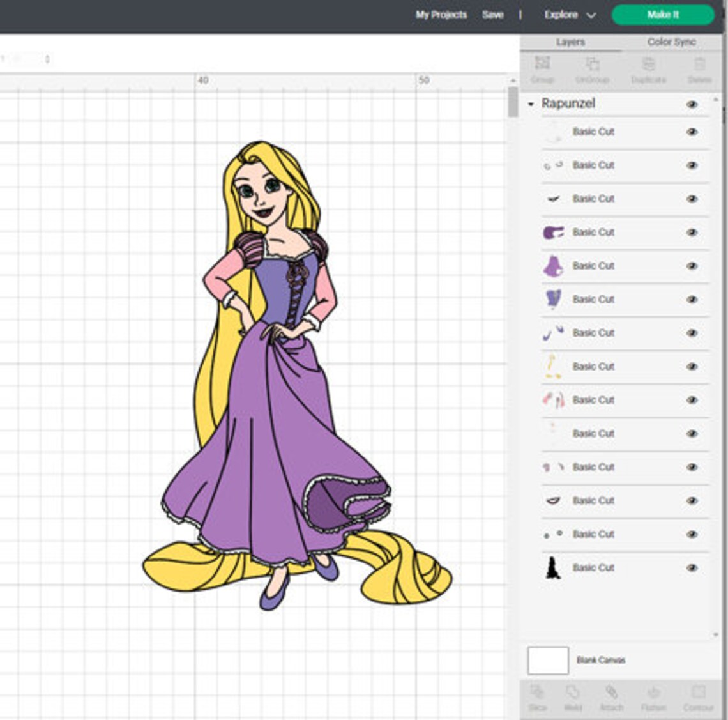The image size is (728, 720).
Task: Hide the black silhouette Basic Cut layer
Action: pos(692,567)
